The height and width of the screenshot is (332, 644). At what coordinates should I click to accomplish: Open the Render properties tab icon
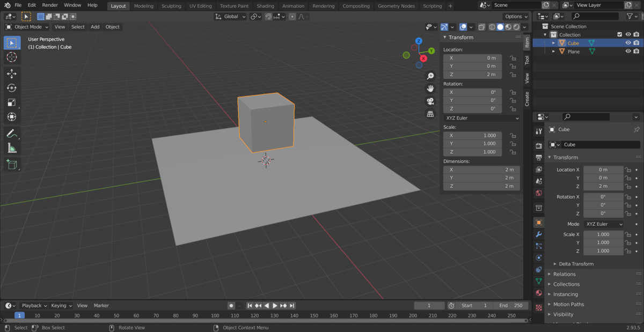539,145
